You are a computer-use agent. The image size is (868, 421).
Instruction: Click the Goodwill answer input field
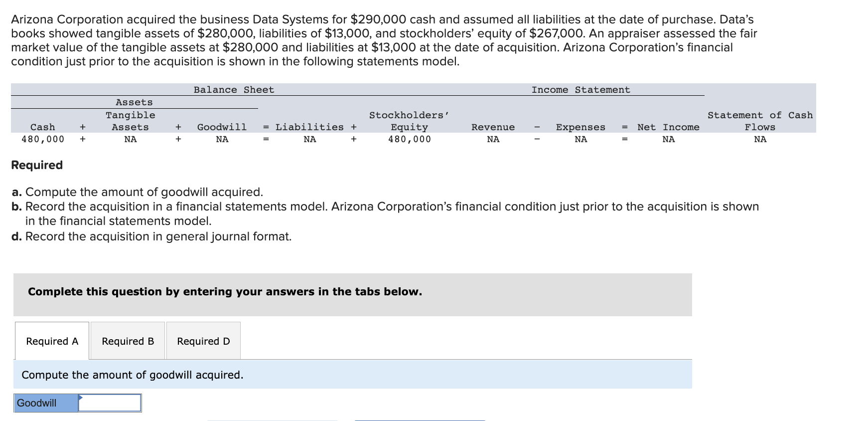click(x=110, y=403)
